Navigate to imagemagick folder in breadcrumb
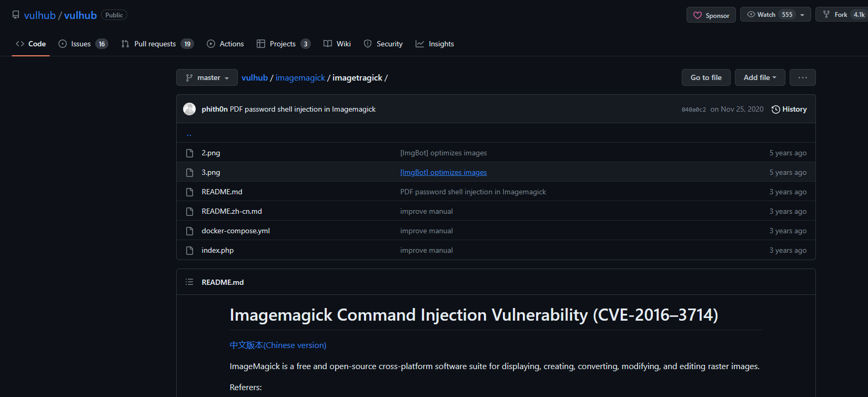This screenshot has width=868, height=397. (300, 78)
